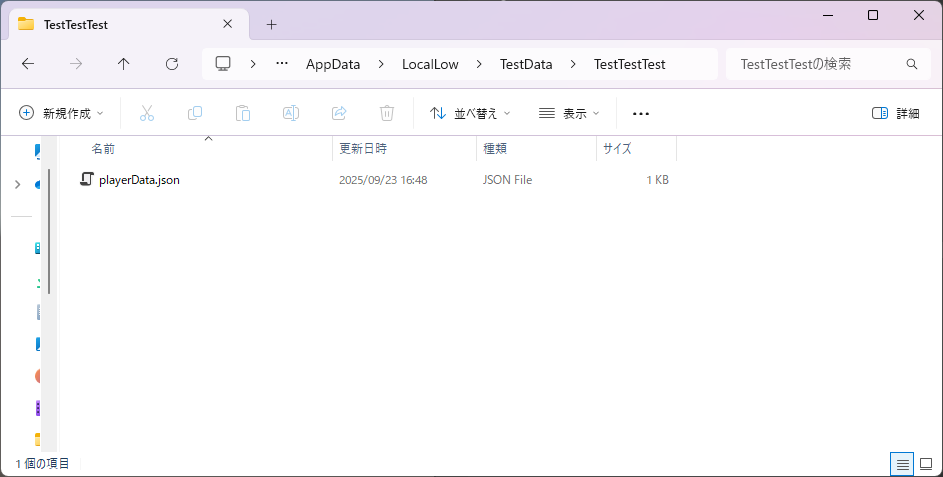Screen dimensions: 943x477
Task: Click the navigation pane scrollbar
Action: point(49,232)
